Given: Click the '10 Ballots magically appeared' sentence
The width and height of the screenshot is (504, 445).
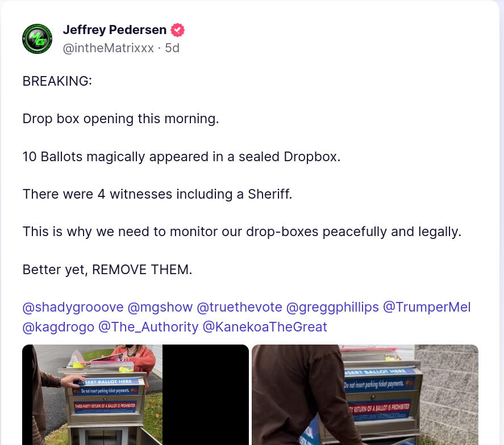Looking at the screenshot, I should pos(181,157).
